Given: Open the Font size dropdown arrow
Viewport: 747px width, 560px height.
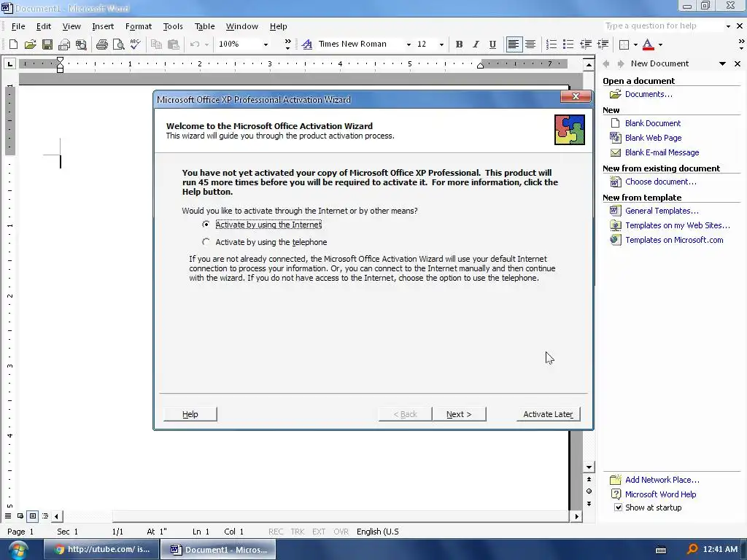Looking at the screenshot, I should pyautogui.click(x=441, y=44).
